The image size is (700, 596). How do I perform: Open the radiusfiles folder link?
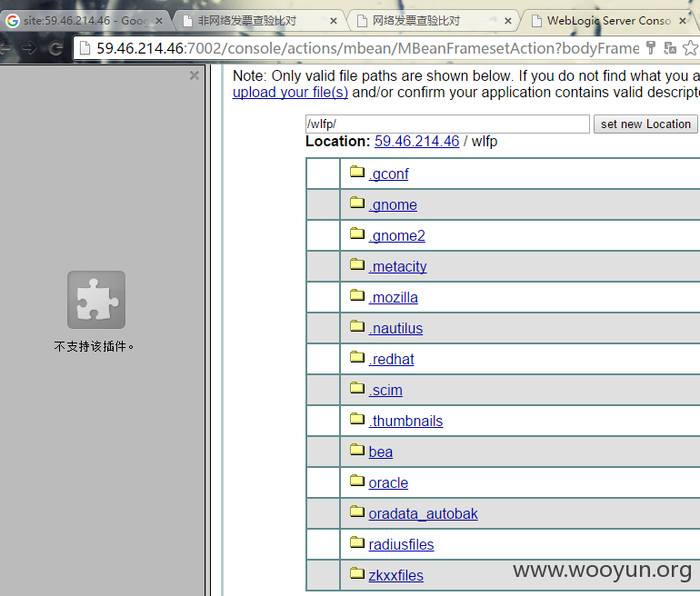(401, 545)
